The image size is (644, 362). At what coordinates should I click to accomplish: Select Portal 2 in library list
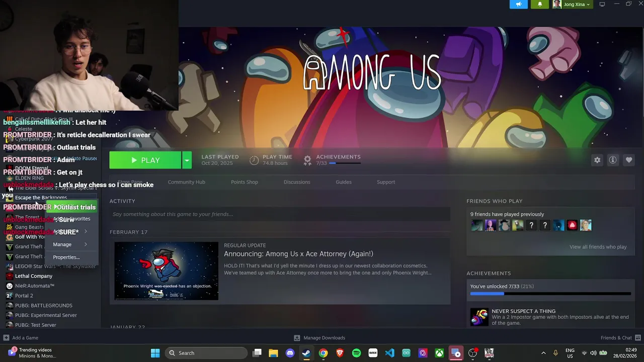(24, 296)
